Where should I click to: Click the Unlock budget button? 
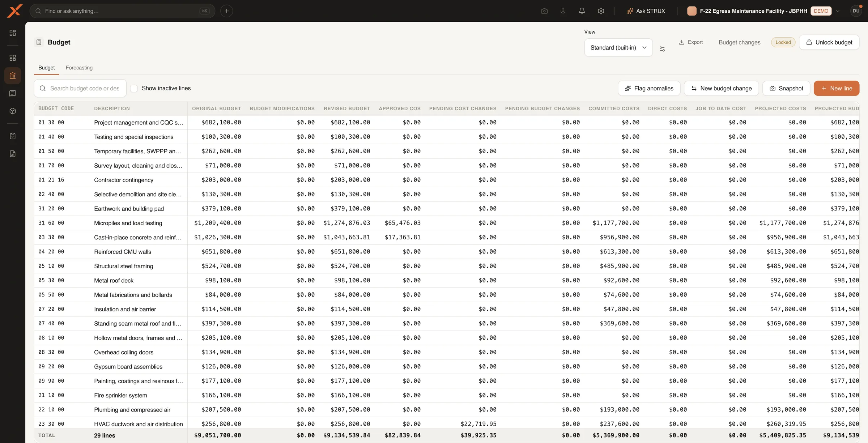829,42
